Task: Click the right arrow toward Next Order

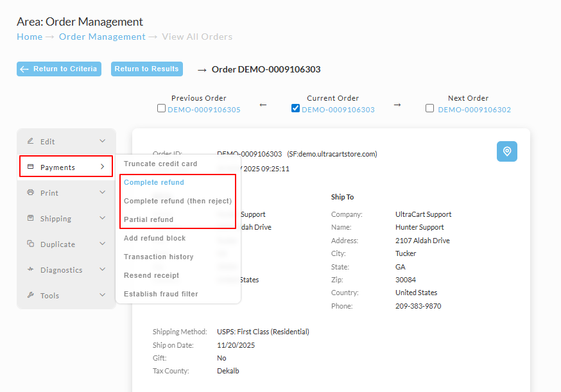Action: coord(397,105)
